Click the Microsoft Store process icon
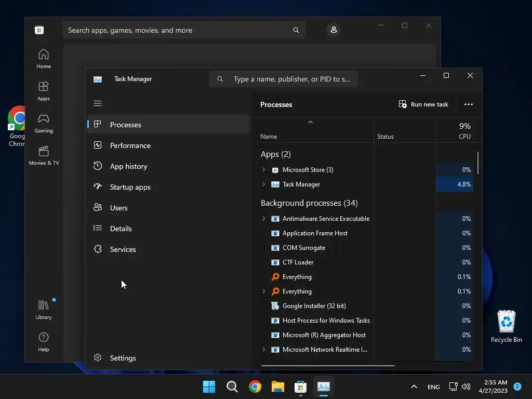The image size is (532, 399). (x=275, y=170)
